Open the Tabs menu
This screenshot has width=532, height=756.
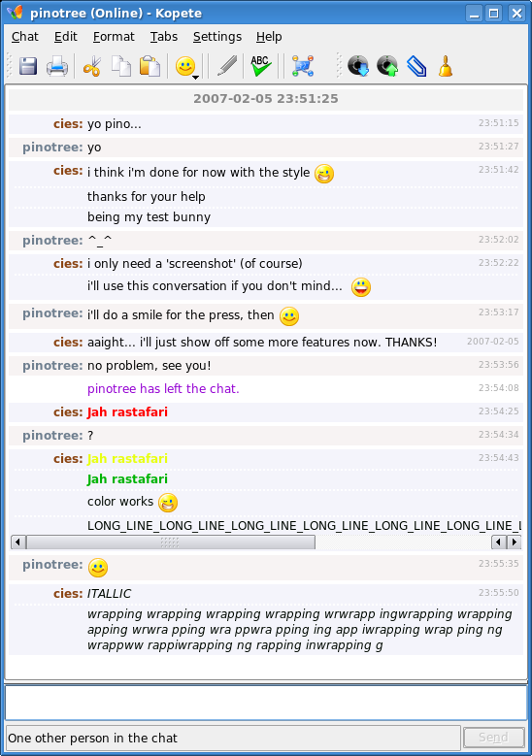tap(163, 37)
